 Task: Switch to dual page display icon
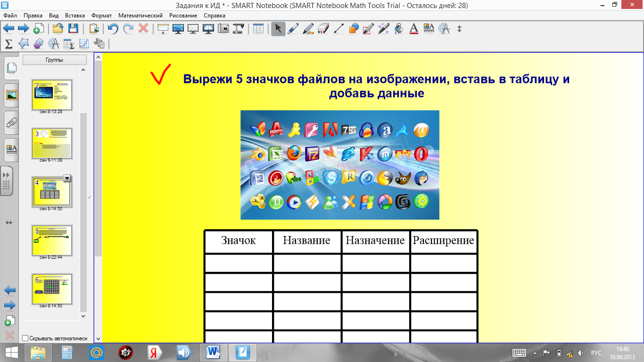pyautogui.click(x=208, y=28)
